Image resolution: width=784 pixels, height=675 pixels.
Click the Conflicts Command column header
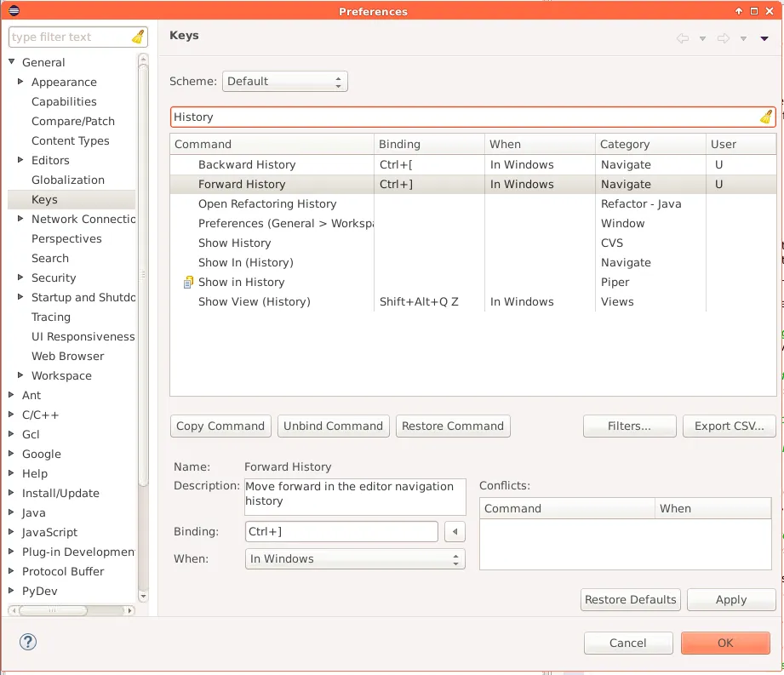567,508
